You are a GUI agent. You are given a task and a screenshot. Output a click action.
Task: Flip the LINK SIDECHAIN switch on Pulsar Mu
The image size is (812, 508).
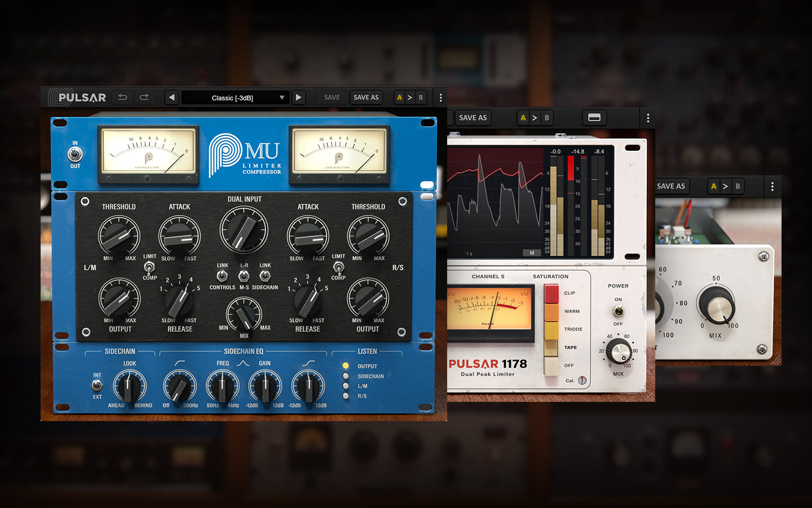click(x=264, y=276)
